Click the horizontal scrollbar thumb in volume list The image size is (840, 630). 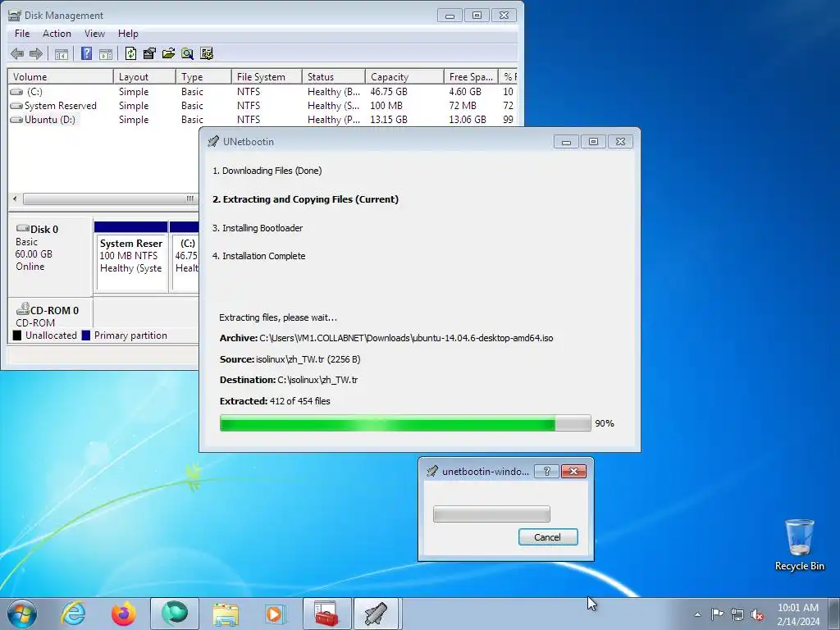pyautogui.click(x=111, y=199)
